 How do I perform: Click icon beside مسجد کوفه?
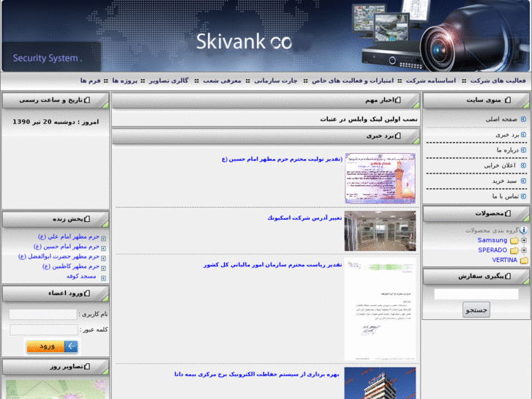(x=103, y=278)
